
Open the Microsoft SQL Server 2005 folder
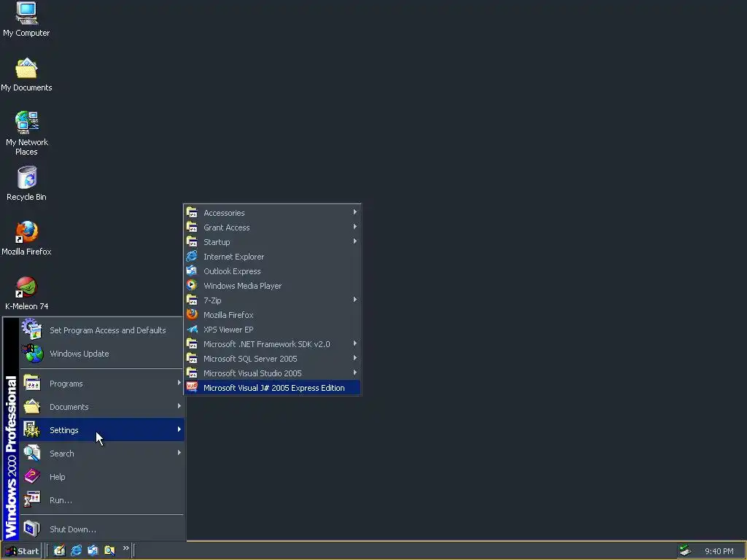click(272, 359)
